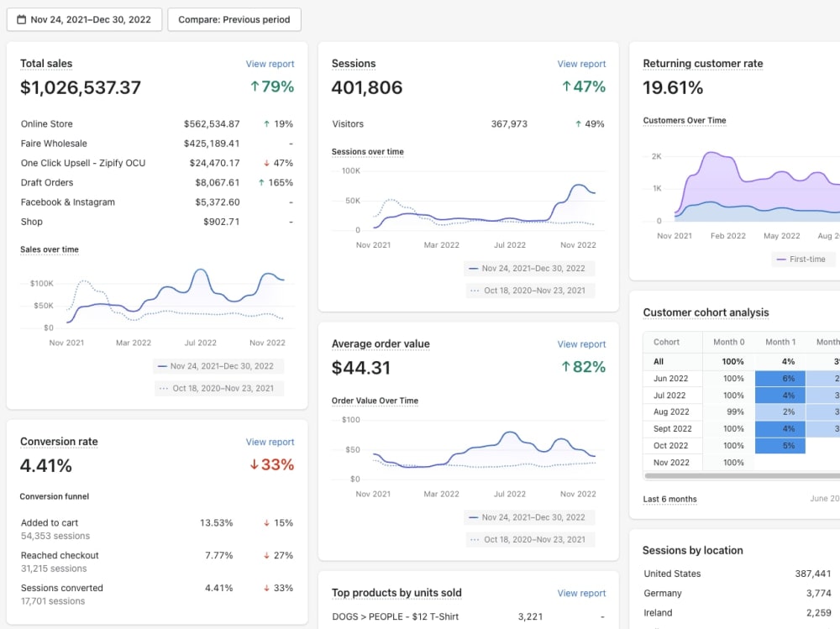Image resolution: width=840 pixels, height=629 pixels.
Task: Click the Visitors 367,973 row
Action: [x=468, y=123]
